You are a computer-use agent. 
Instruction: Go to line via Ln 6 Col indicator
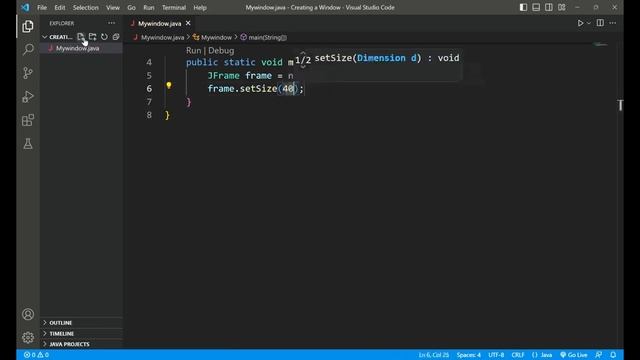(433, 355)
